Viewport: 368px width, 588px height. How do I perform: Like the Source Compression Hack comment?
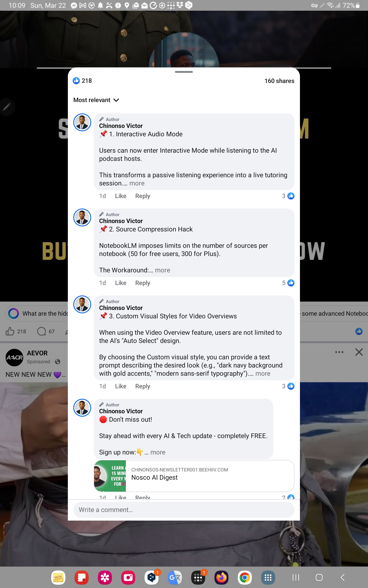pyautogui.click(x=121, y=283)
